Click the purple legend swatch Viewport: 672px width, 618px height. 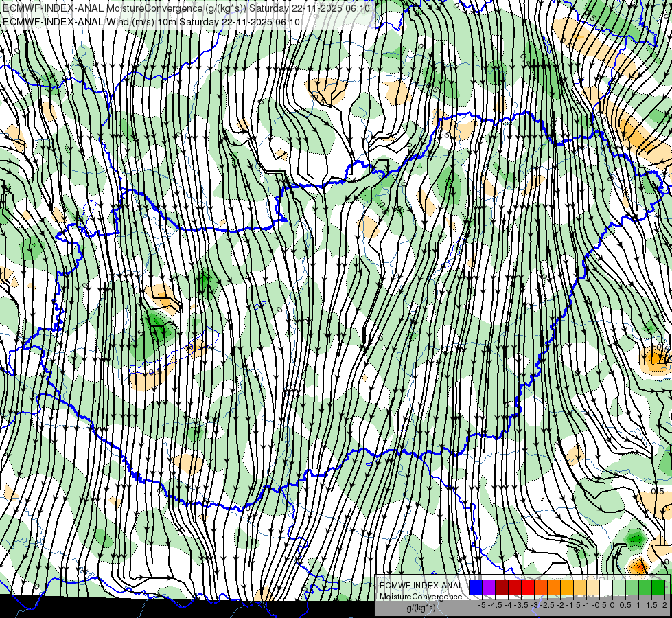(x=489, y=588)
